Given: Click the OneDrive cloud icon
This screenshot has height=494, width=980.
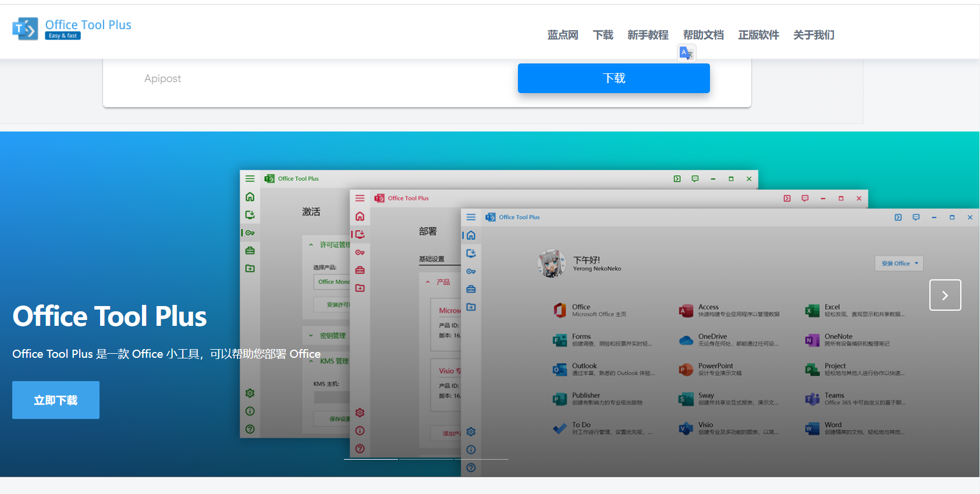Looking at the screenshot, I should click(686, 340).
